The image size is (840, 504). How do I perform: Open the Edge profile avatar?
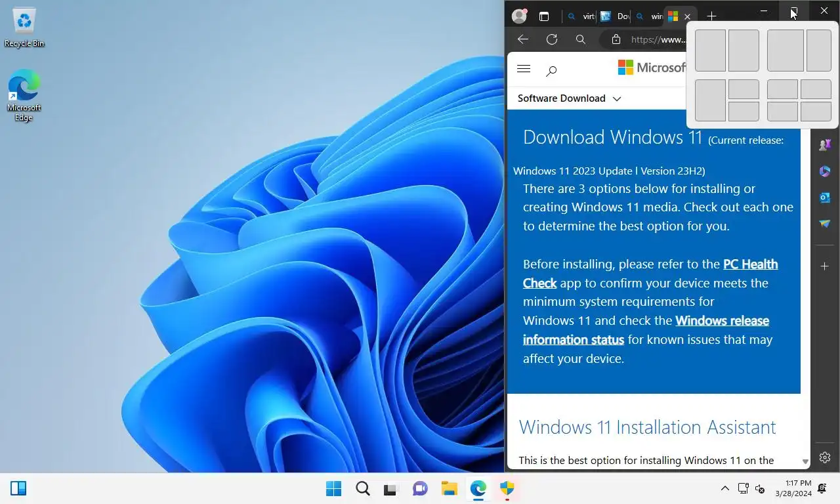[519, 16]
